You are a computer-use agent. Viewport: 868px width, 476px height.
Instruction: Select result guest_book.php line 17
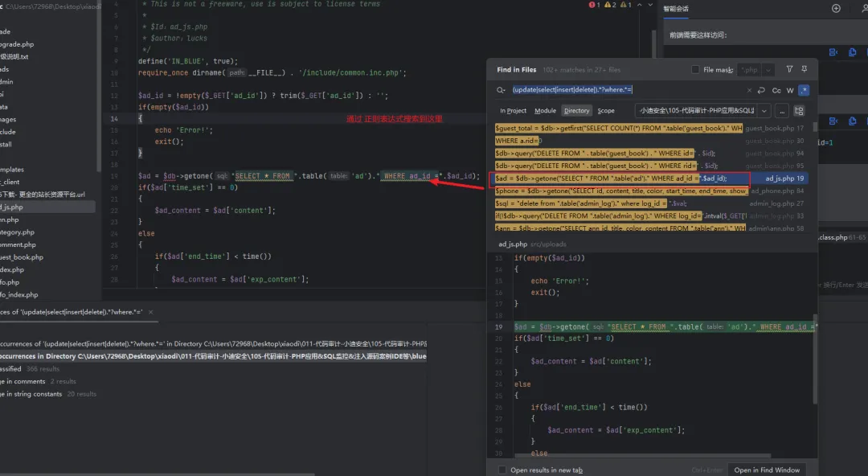[x=649, y=128]
